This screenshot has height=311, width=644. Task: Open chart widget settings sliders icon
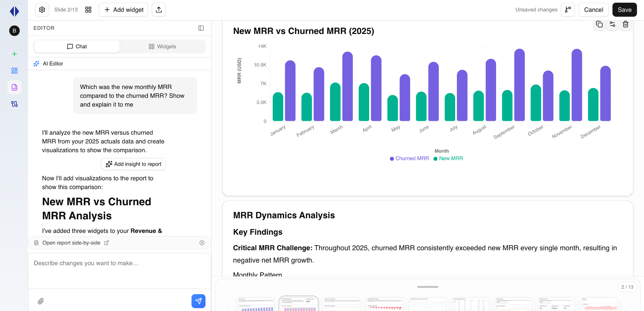pos(612,24)
